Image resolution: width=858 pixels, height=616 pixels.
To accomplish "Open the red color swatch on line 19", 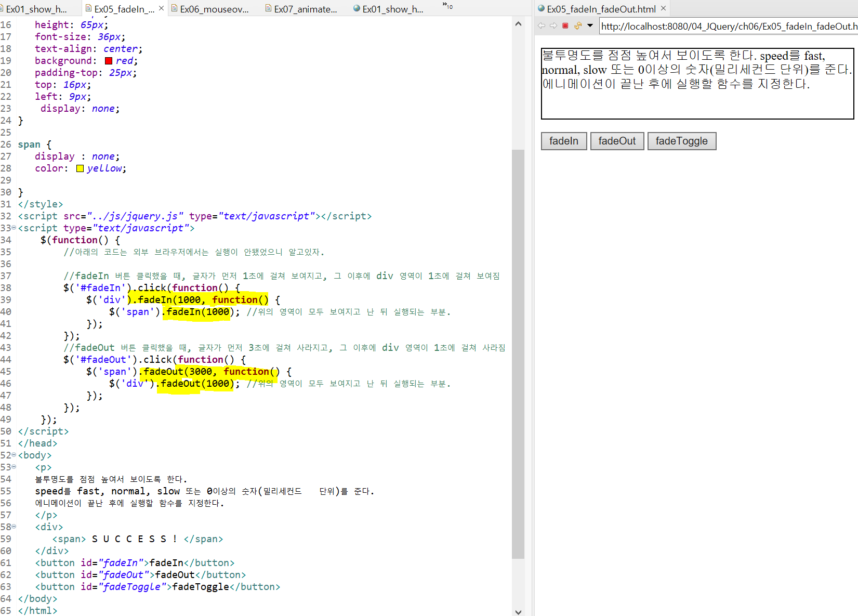I will (x=109, y=61).
